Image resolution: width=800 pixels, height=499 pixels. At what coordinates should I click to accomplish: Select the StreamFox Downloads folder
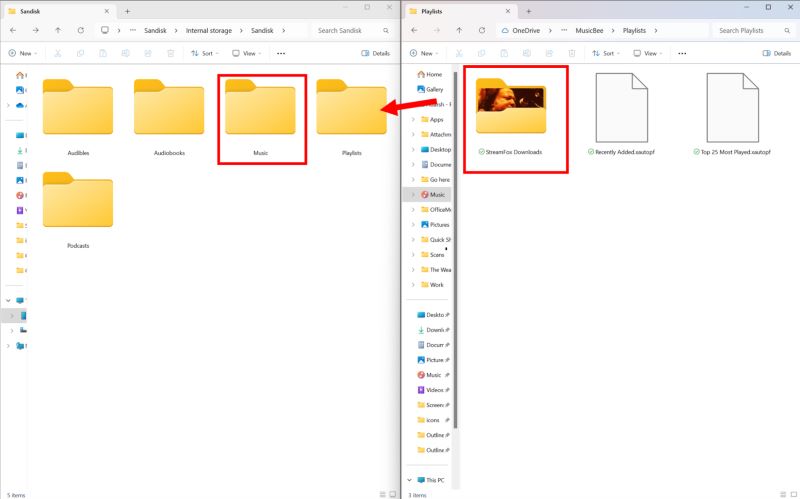[511, 117]
